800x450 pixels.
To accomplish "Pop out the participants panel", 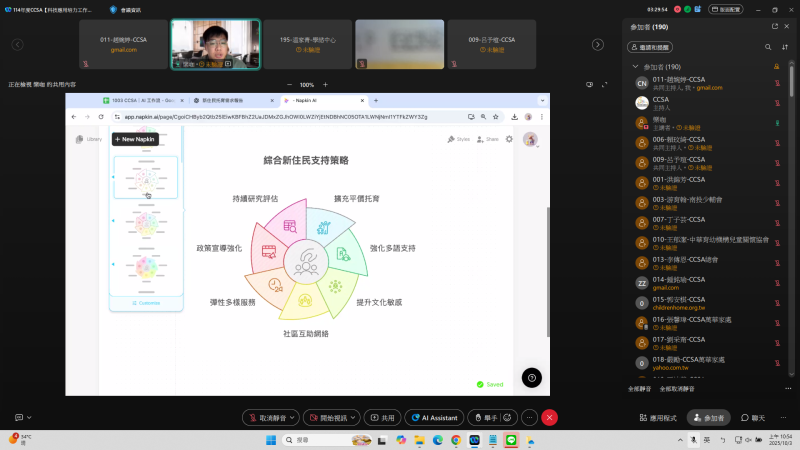I will click(773, 26).
